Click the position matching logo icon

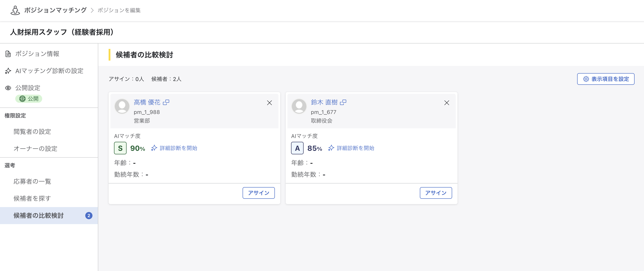click(x=15, y=10)
